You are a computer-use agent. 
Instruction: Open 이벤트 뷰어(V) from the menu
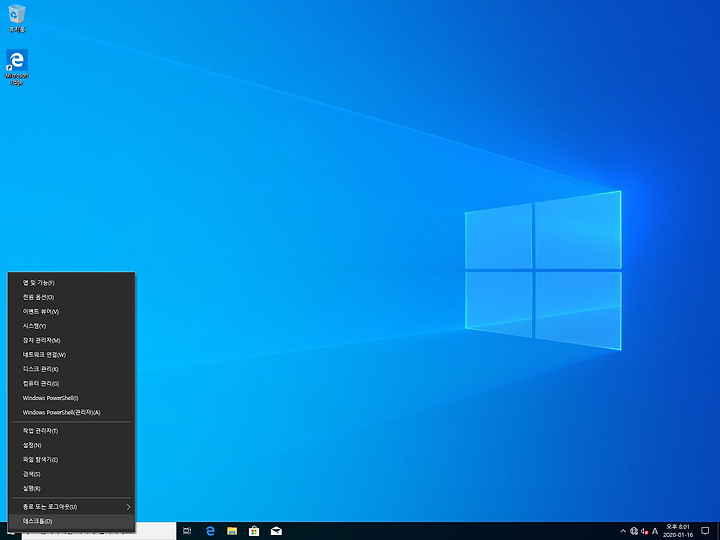[x=72, y=311]
